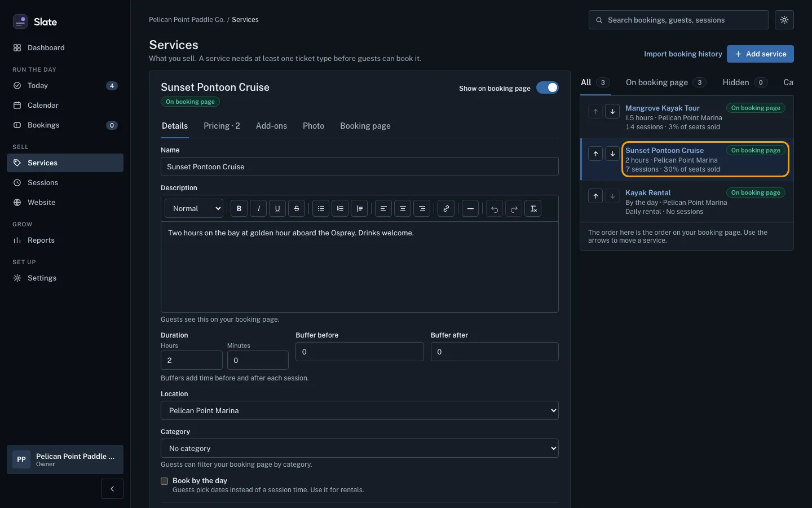Open the Details tab
The width and height of the screenshot is (812, 508).
click(175, 126)
